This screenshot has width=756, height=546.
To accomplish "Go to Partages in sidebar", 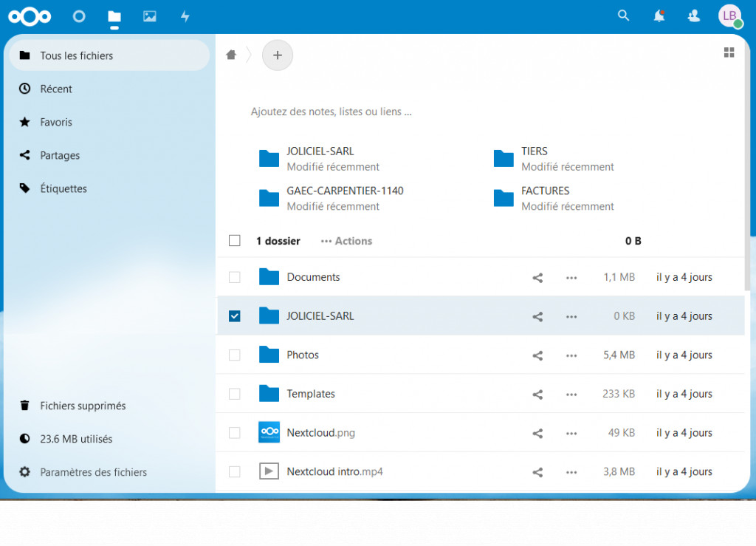I will [60, 155].
